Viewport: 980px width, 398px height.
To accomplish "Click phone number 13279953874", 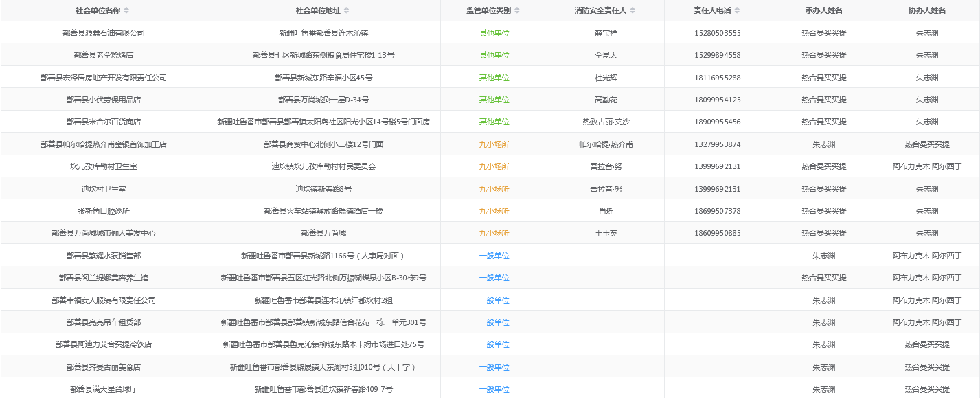I will tap(718, 144).
